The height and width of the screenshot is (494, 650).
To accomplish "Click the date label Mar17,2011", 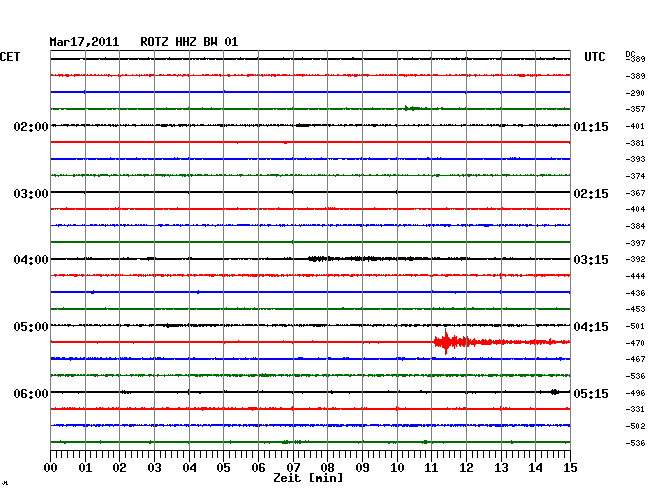I will pyautogui.click(x=84, y=42).
